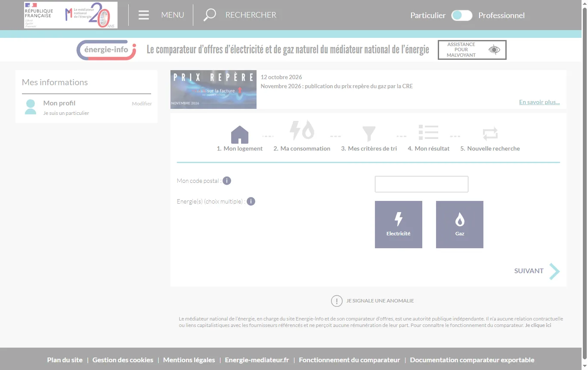Open the hamburger menu icon
Viewport: 588px width, 370px height.
click(x=144, y=15)
